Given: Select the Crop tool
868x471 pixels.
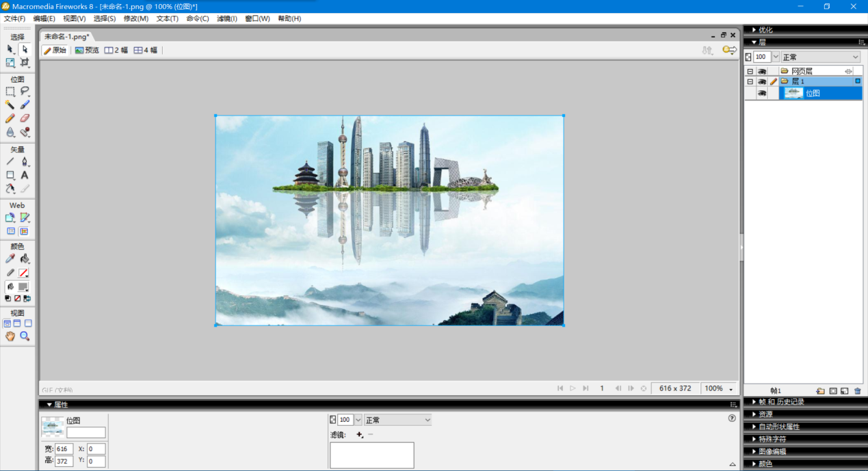Looking at the screenshot, I should click(x=25, y=63).
